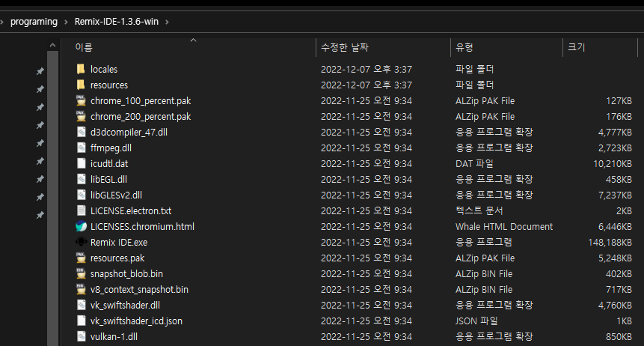
Task: Click the locales folder icon
Action: pyautogui.click(x=81, y=69)
